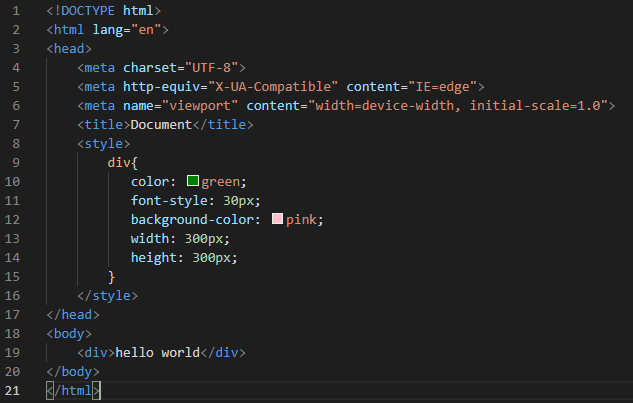Click the charset "UTF-8" value
The height and width of the screenshot is (403, 633).
[x=211, y=68]
